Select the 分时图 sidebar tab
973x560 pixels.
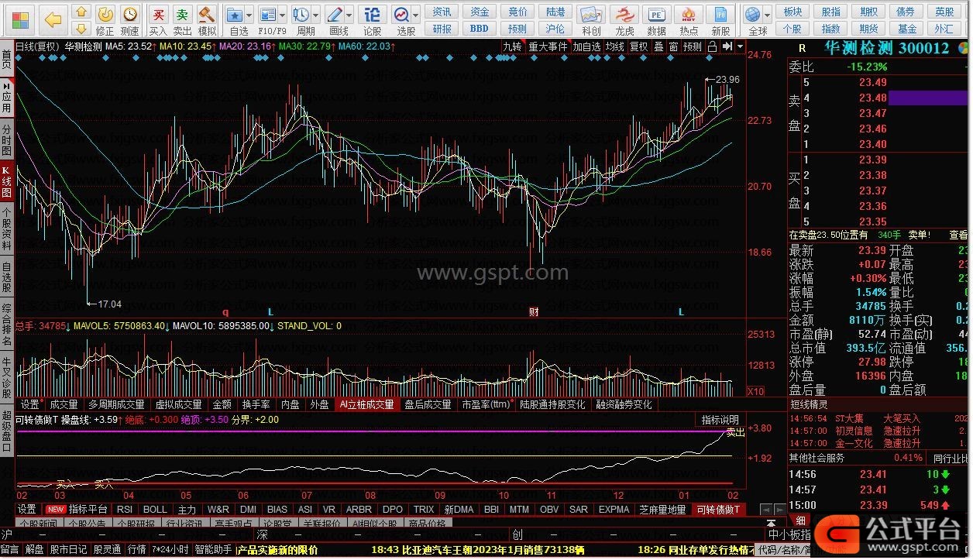(x=7, y=140)
